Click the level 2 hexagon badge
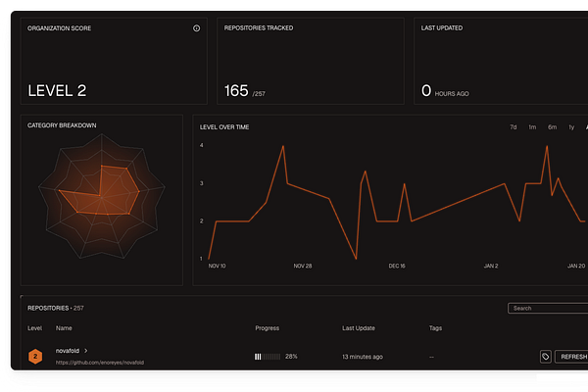Screen dimensions: 588x392 pos(35,357)
